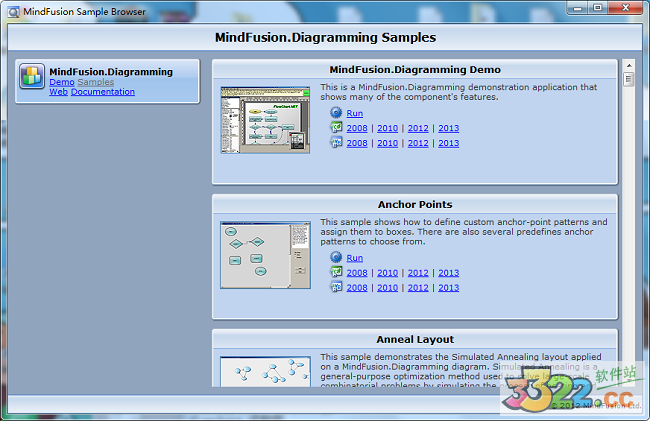Click the 'MindFusion.Diagramming Demo' section heading
Image resolution: width=650 pixels, height=421 pixels.
(415, 70)
